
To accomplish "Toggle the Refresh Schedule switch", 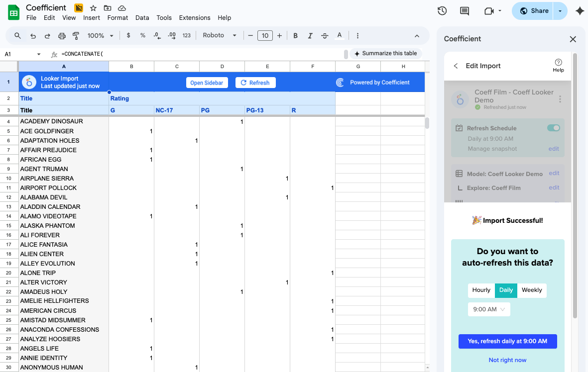I will pos(553,128).
